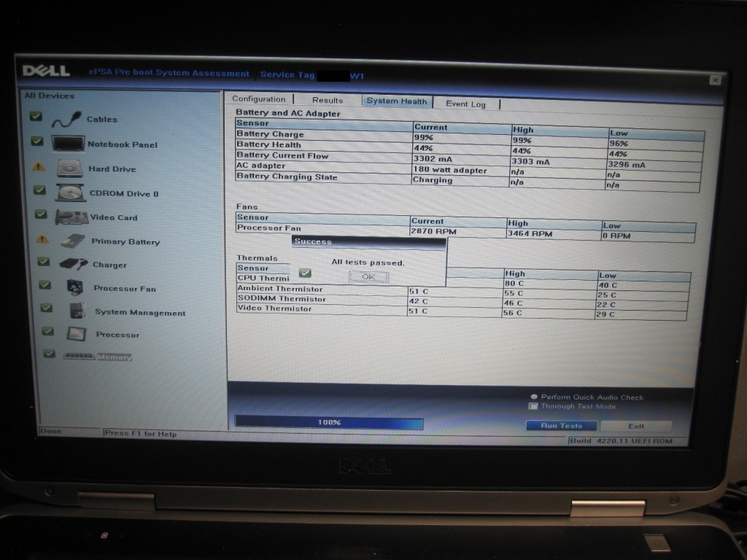Select the Hard Drive icon
The width and height of the screenshot is (747, 560).
[71, 168]
